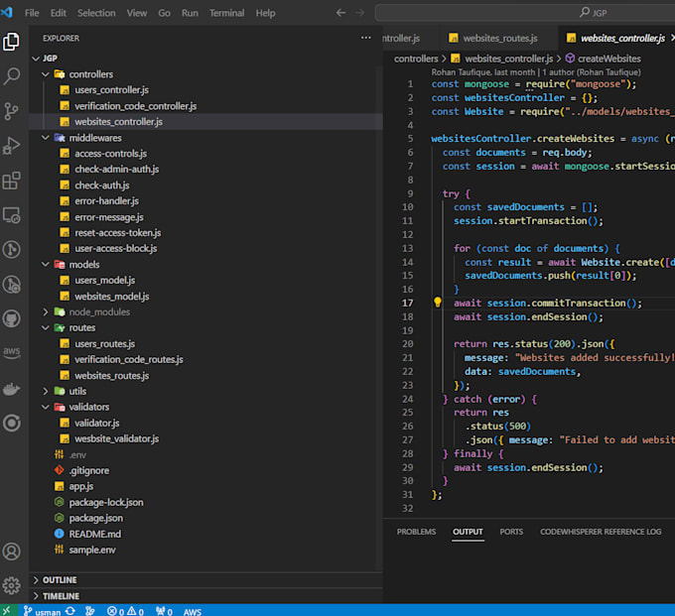Open the View menu
Image resolution: width=675 pixels, height=616 pixels.
pos(136,13)
